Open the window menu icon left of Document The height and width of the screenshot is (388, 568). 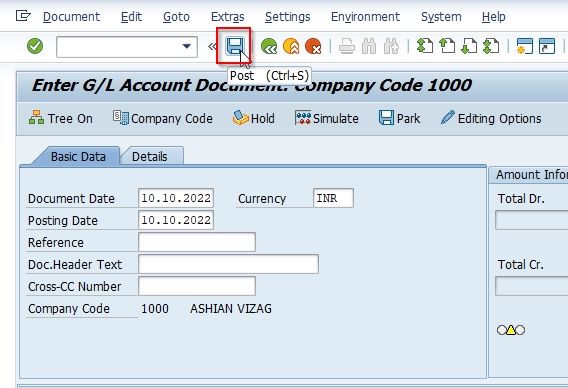(23, 16)
